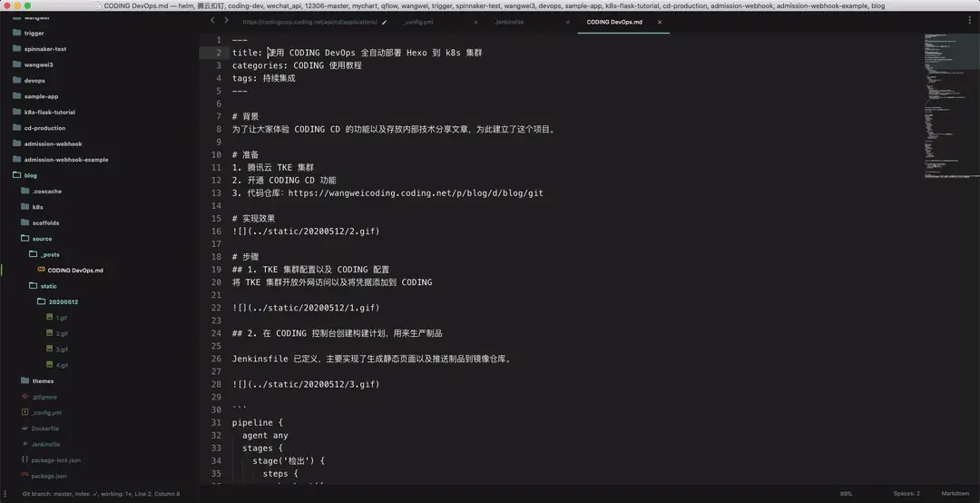Viewport: 980px width, 503px height.
Task: Close the CODING DevOps.md tab
Action: click(660, 22)
